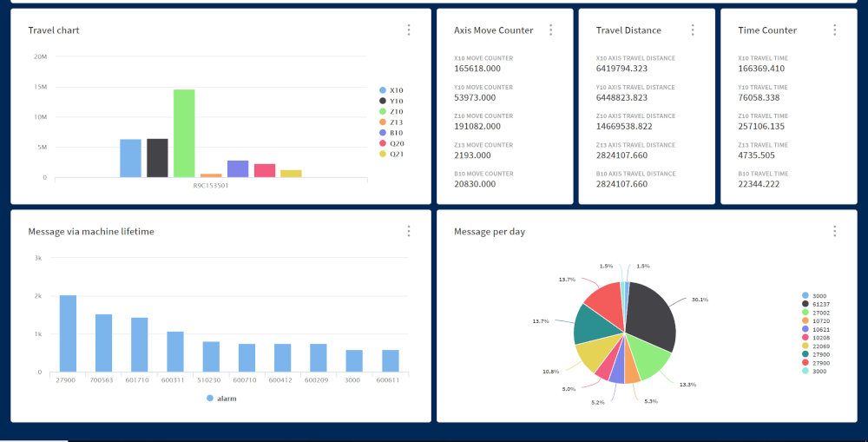
Task: Open the Travel chart options menu
Action: click(409, 30)
